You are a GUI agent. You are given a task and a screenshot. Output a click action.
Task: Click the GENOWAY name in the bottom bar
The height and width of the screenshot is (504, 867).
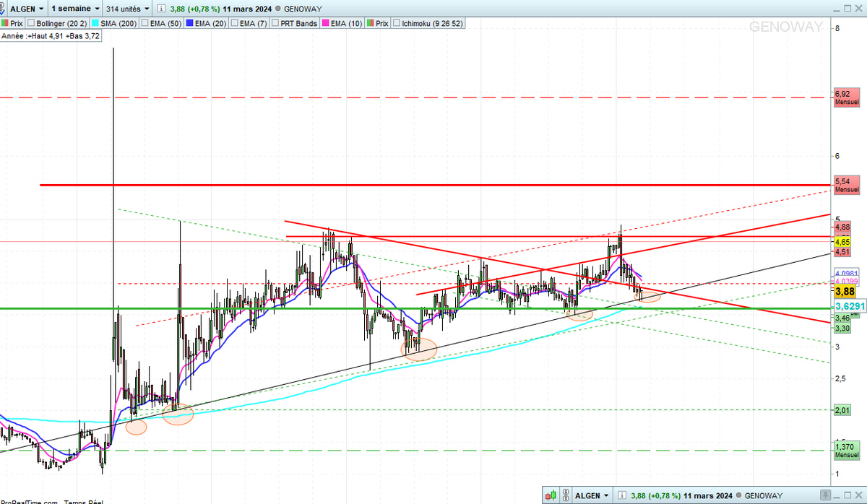coord(764,495)
